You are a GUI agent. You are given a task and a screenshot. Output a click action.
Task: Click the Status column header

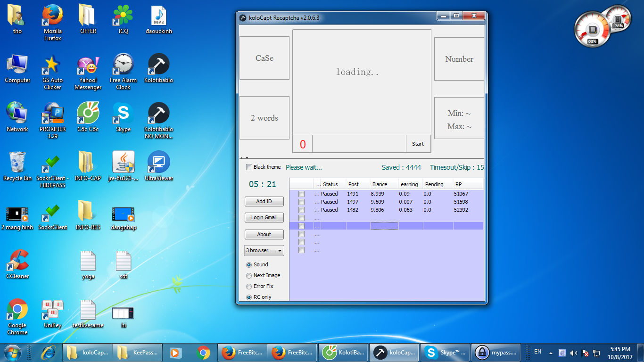click(333, 184)
